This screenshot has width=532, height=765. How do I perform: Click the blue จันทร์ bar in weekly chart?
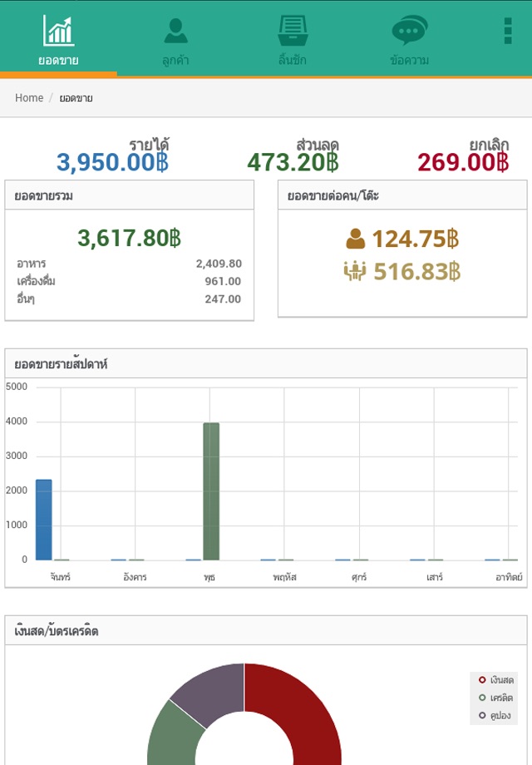(x=44, y=520)
